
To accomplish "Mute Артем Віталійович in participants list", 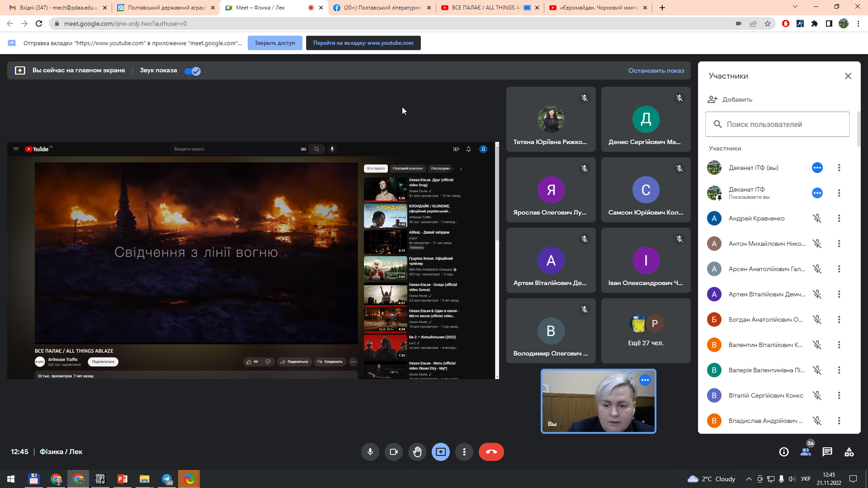I will pyautogui.click(x=817, y=294).
